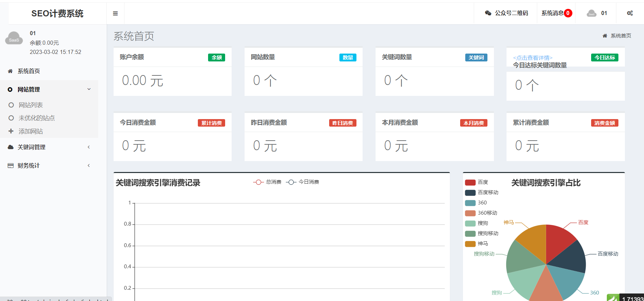Click the <点击查看详情> link

532,58
